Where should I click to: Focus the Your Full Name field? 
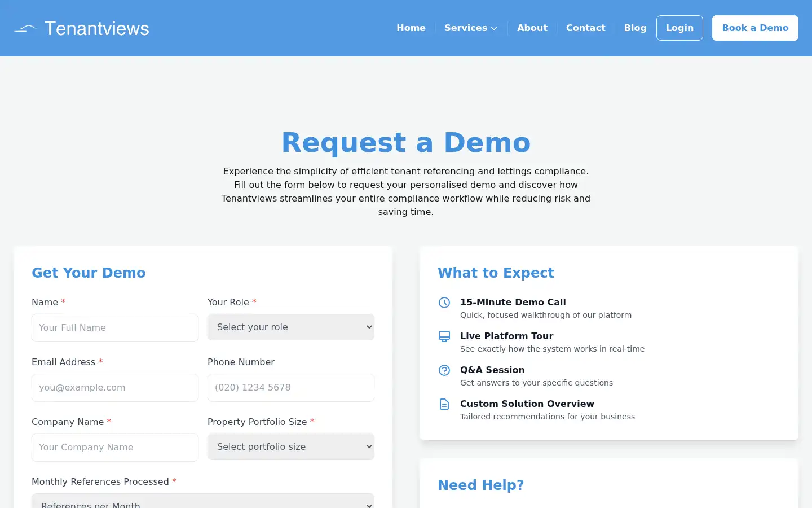[115, 328]
